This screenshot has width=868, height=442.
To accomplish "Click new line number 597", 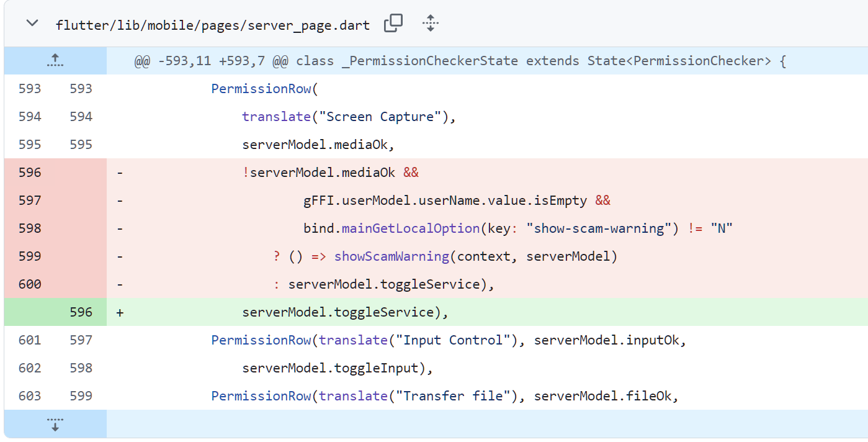I will [81, 340].
